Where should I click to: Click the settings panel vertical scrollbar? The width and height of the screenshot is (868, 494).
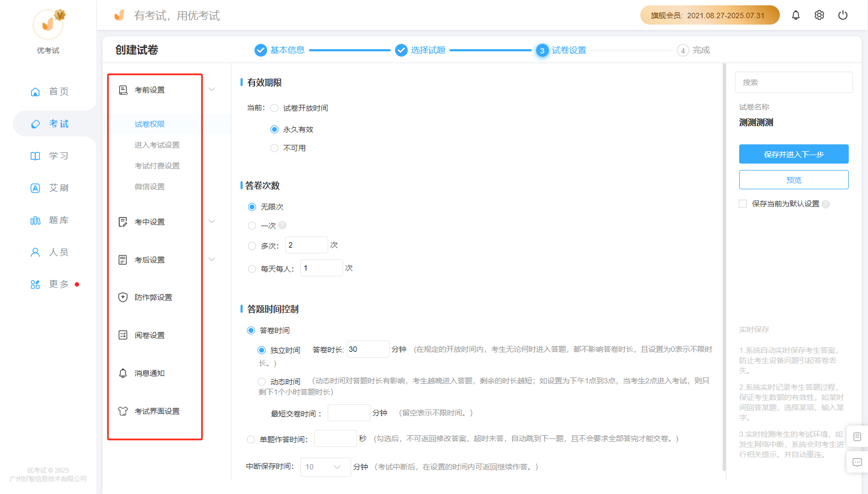click(724, 267)
